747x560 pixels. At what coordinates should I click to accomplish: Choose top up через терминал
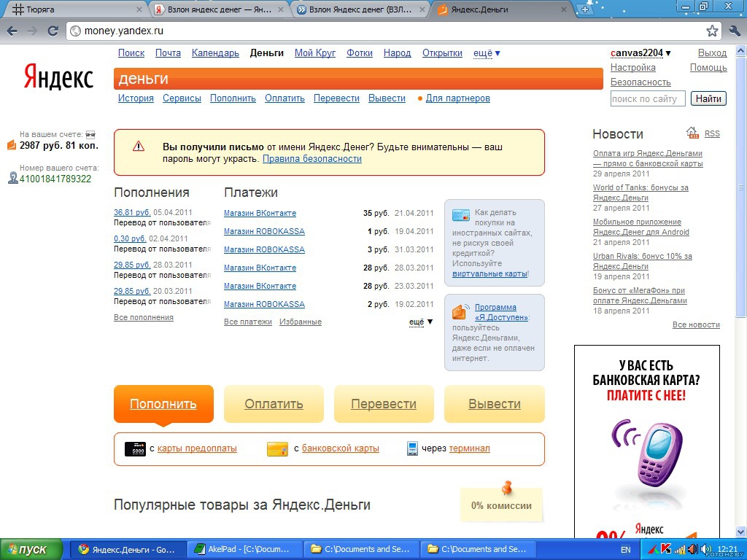click(469, 448)
